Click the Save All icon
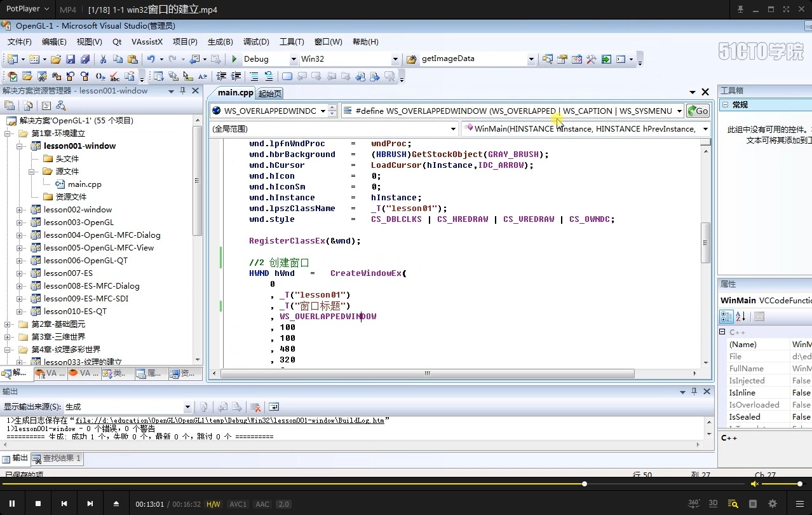812x515 pixels. coord(84,59)
